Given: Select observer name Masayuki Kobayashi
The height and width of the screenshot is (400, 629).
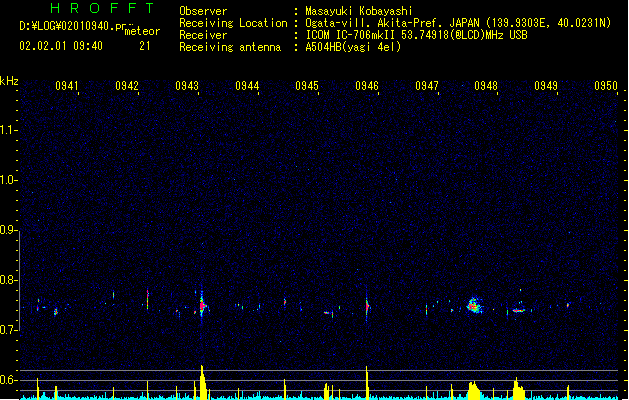Looking at the screenshot, I should (x=359, y=11).
